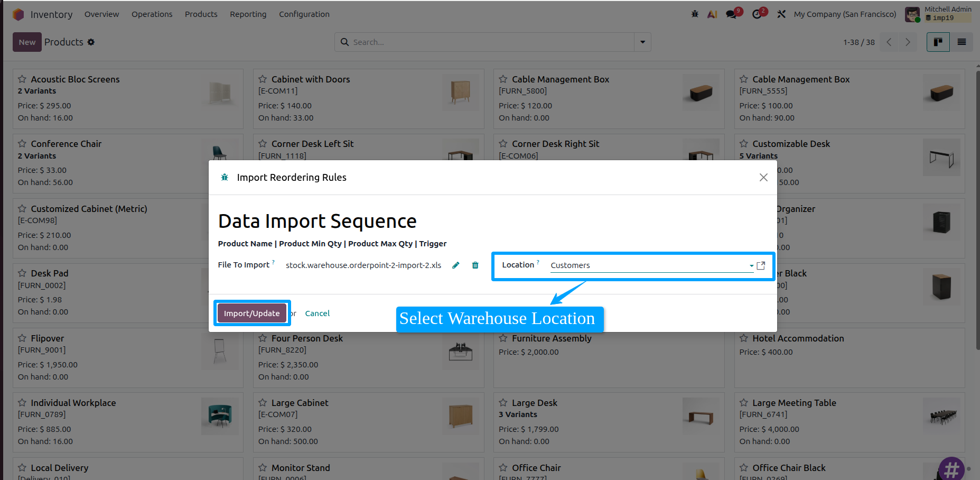Image resolution: width=980 pixels, height=480 pixels.
Task: Star the Office Chair Black product
Action: coord(744,468)
